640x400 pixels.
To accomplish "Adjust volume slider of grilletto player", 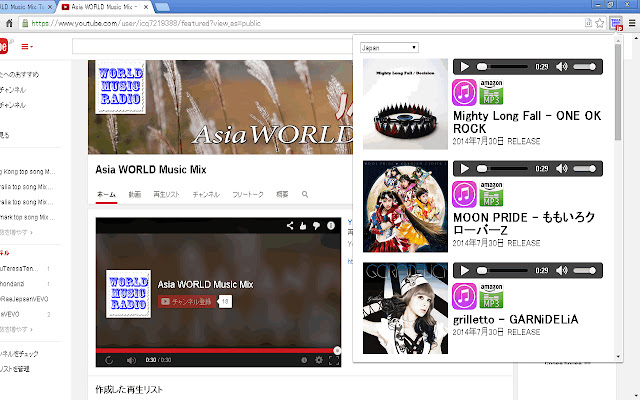I will [585, 270].
